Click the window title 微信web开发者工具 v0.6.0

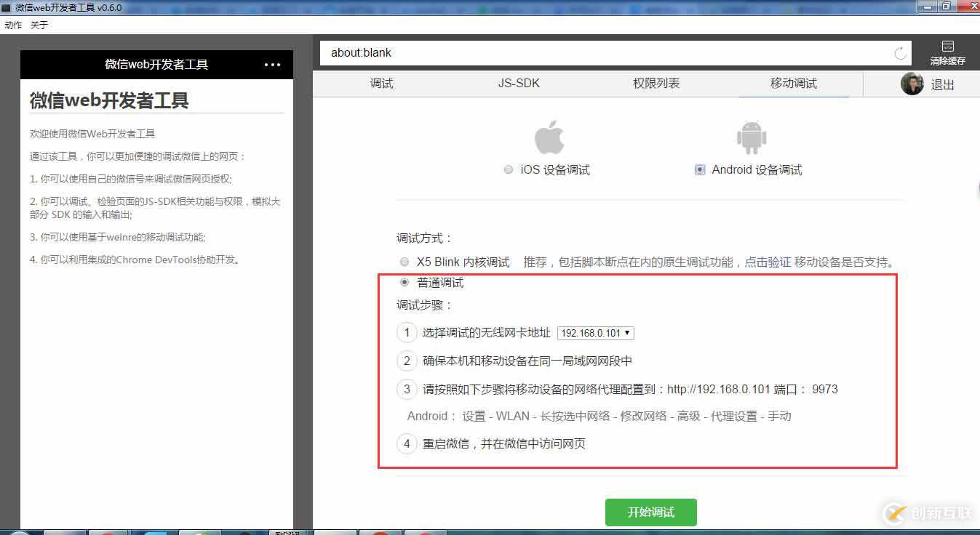click(68, 8)
